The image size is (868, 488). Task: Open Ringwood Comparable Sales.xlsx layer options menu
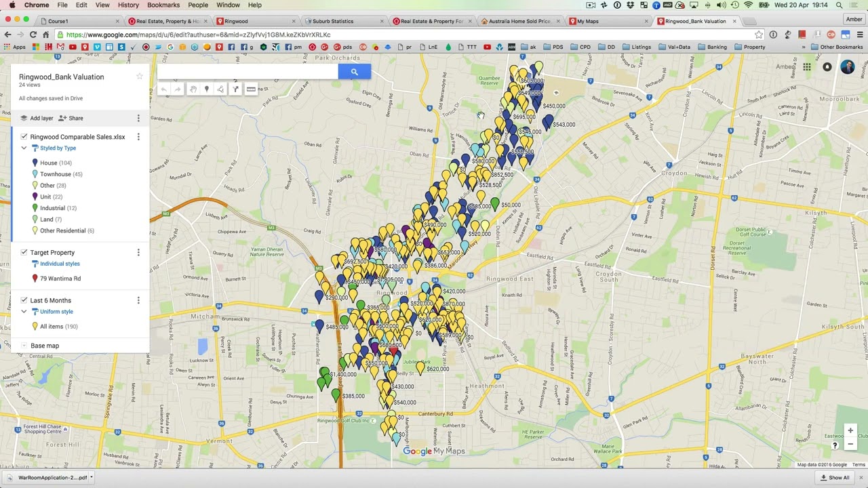click(x=138, y=137)
